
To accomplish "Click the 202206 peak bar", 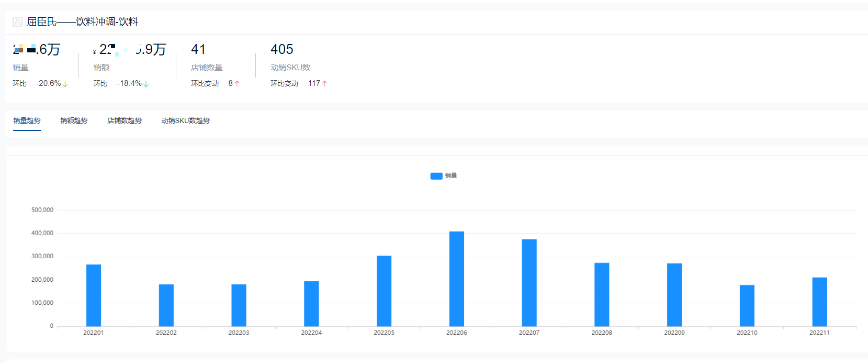I will pos(456,279).
